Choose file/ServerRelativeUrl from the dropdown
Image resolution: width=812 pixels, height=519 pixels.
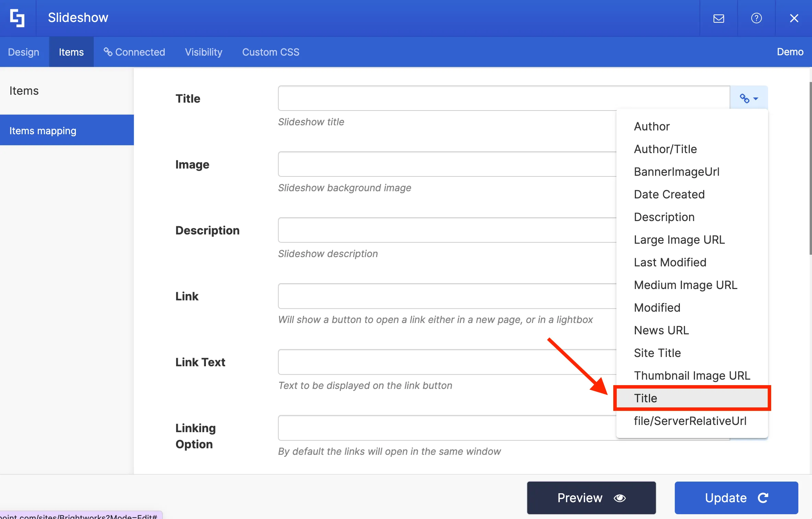pos(692,421)
